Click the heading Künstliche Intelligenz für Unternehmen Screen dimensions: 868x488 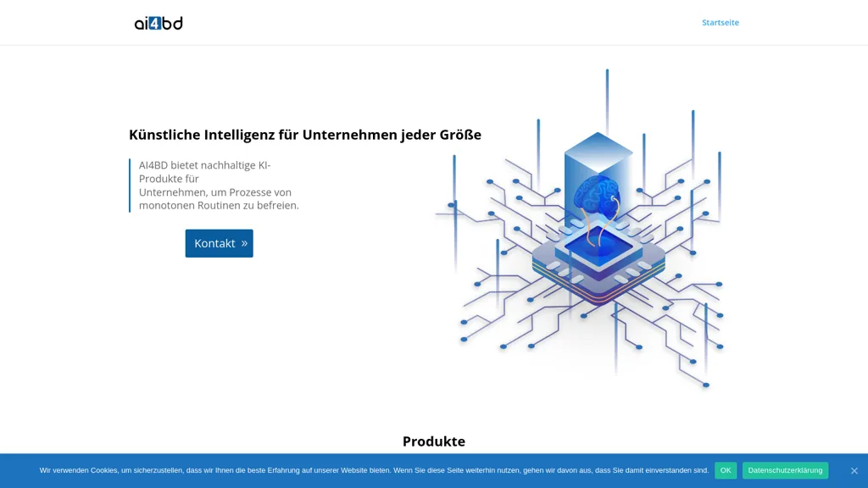pyautogui.click(x=305, y=135)
